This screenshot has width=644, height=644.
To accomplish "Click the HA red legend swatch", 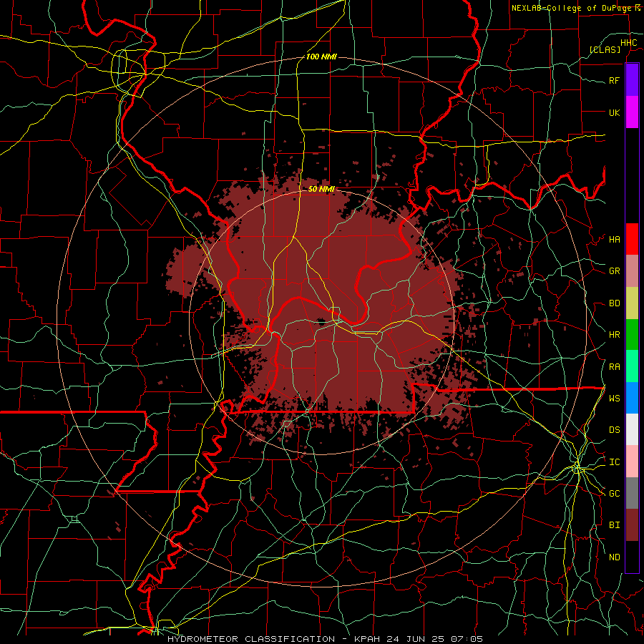I will click(632, 239).
